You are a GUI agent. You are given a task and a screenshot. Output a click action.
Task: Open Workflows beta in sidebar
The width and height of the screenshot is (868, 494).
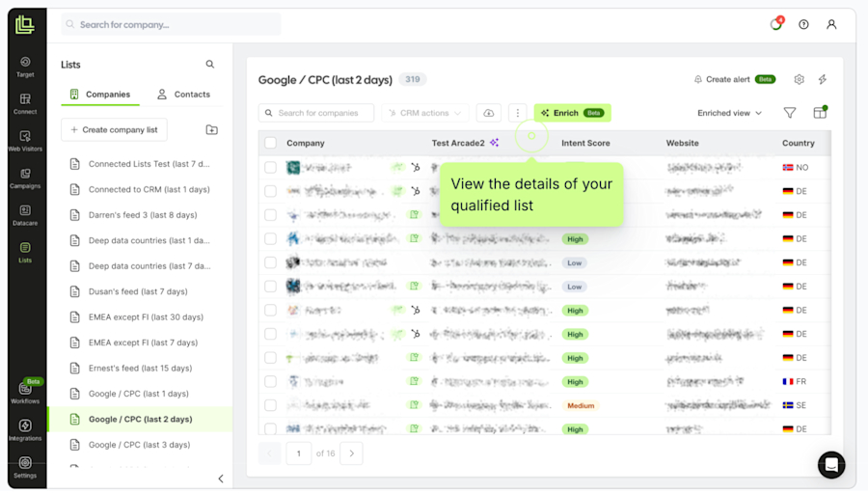[25, 392]
